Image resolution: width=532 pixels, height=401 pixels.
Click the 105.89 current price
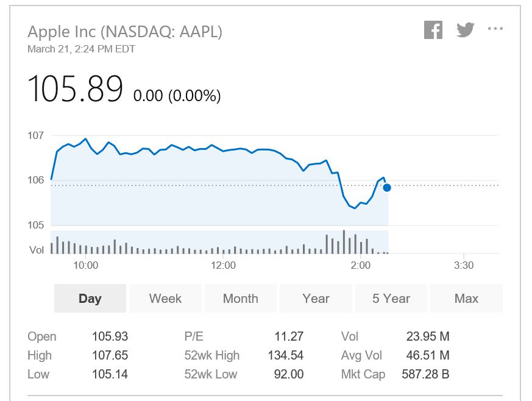point(75,88)
